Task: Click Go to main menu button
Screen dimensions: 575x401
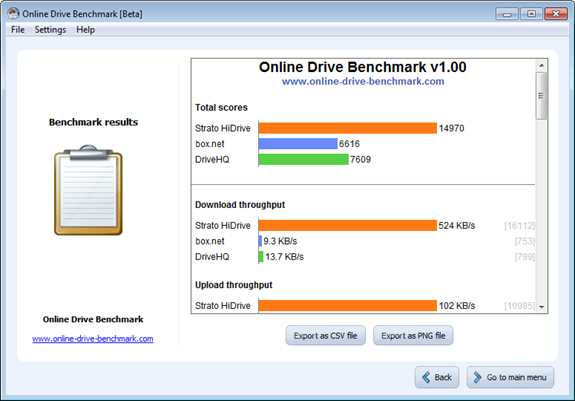Action: click(510, 377)
